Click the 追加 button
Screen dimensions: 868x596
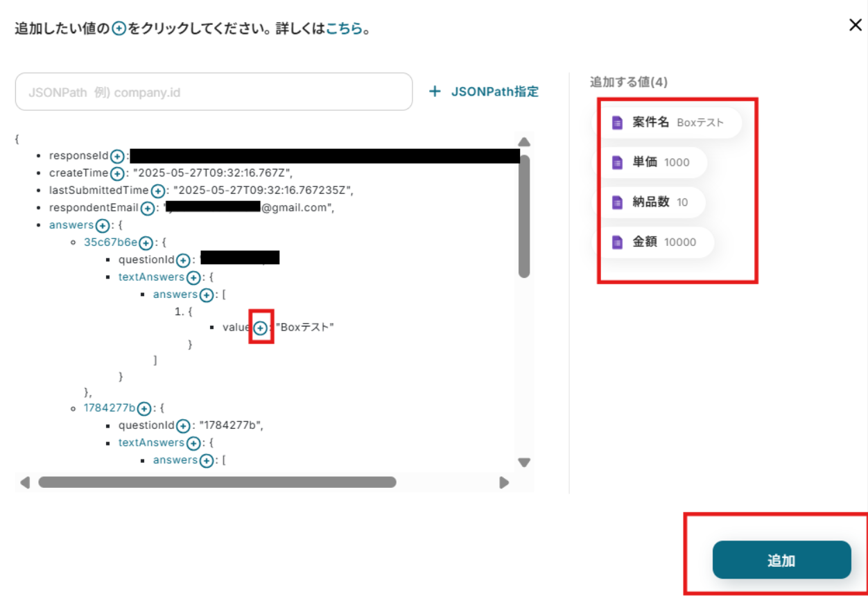click(781, 560)
